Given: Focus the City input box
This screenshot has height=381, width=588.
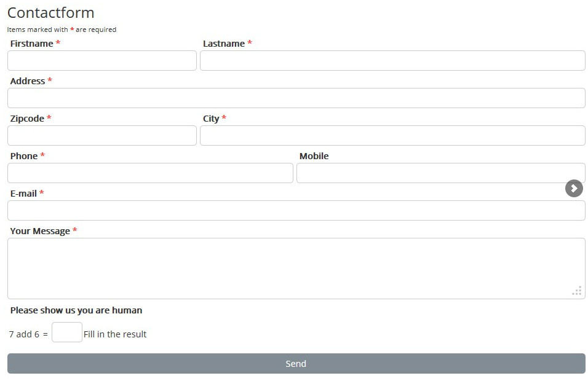Looking at the screenshot, I should coord(392,136).
